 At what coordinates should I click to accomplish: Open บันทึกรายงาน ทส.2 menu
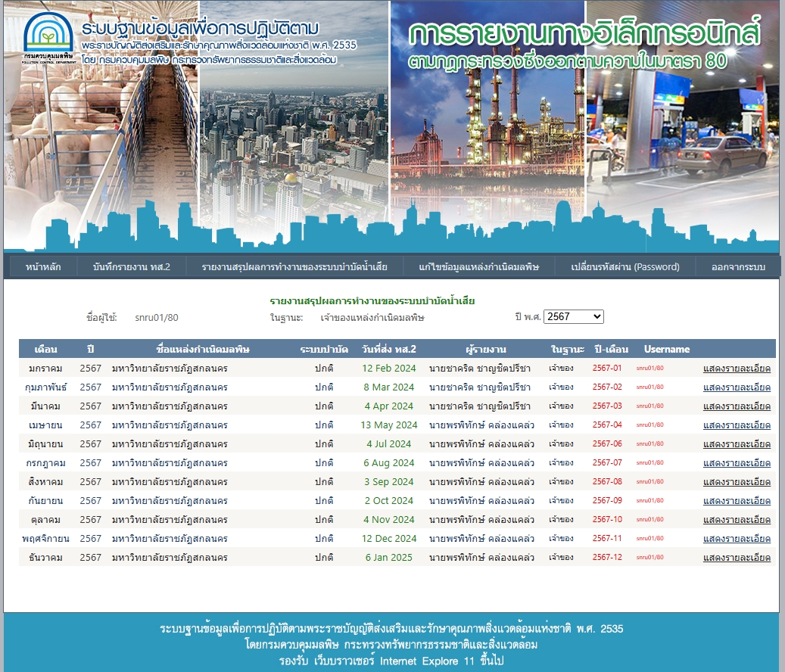coord(132,267)
